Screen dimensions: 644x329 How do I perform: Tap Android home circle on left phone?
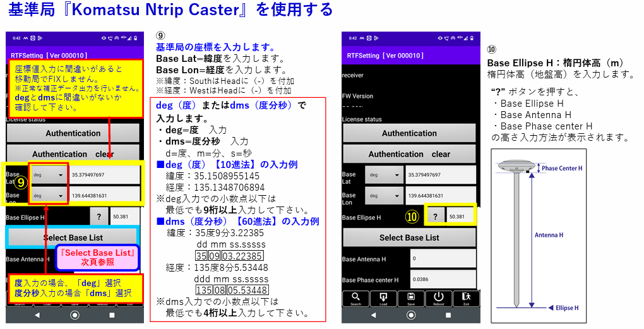[75, 315]
